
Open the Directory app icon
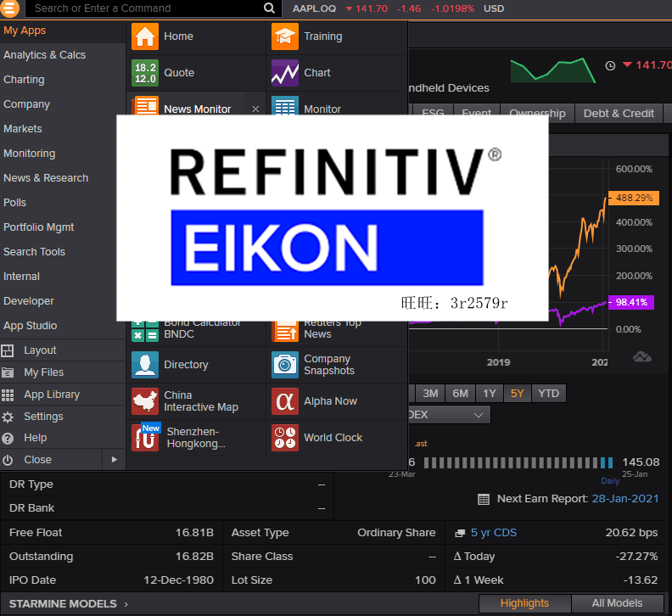(145, 365)
